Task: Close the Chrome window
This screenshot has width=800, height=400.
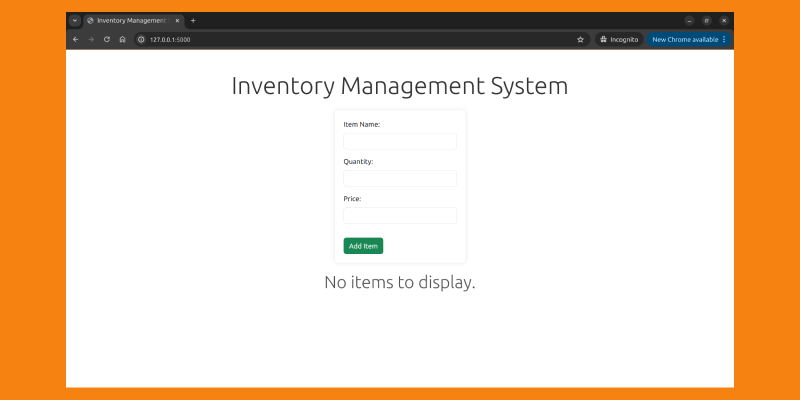Action: click(723, 20)
